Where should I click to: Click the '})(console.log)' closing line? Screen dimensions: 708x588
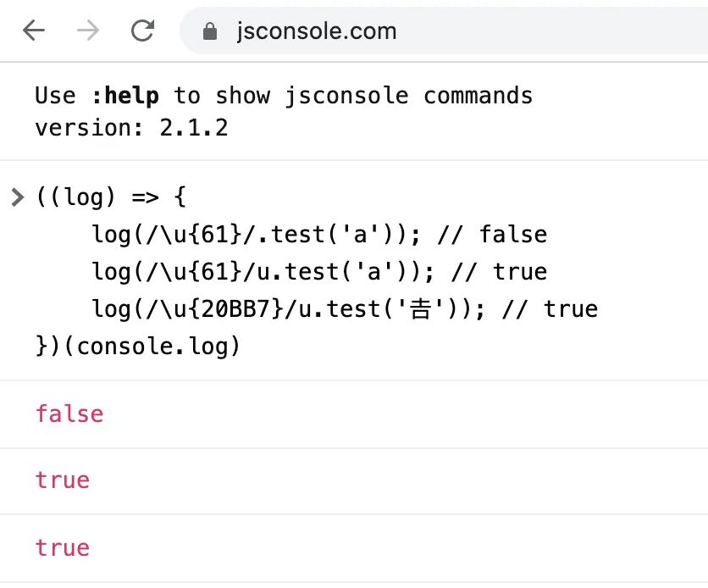pos(138,347)
